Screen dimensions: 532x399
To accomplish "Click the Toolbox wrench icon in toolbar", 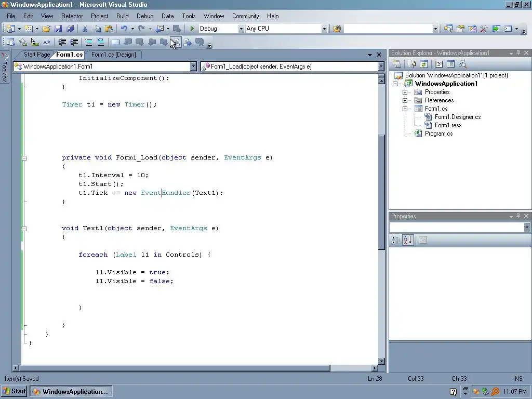I will click(x=484, y=29).
